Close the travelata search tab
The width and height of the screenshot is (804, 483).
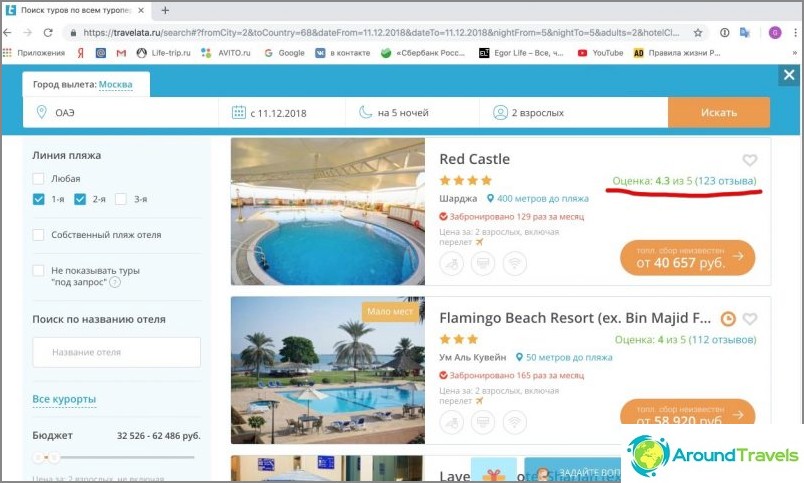point(141,10)
